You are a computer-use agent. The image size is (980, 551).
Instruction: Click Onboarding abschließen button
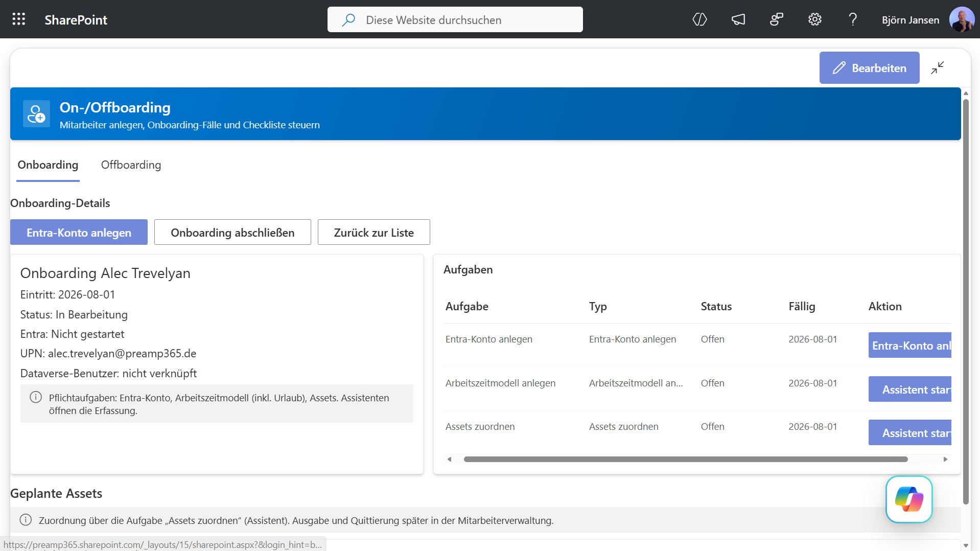[x=232, y=233]
